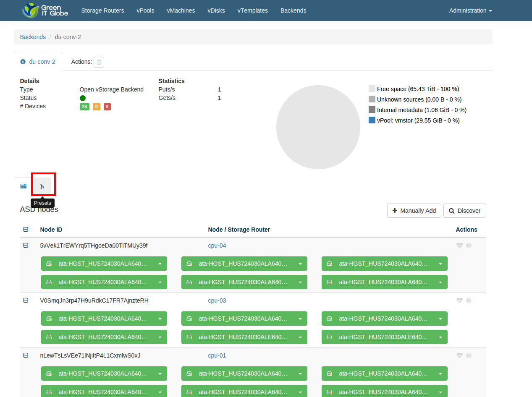The height and width of the screenshot is (397, 532).
Task: Open the Presets tab icon
Action: [42, 186]
